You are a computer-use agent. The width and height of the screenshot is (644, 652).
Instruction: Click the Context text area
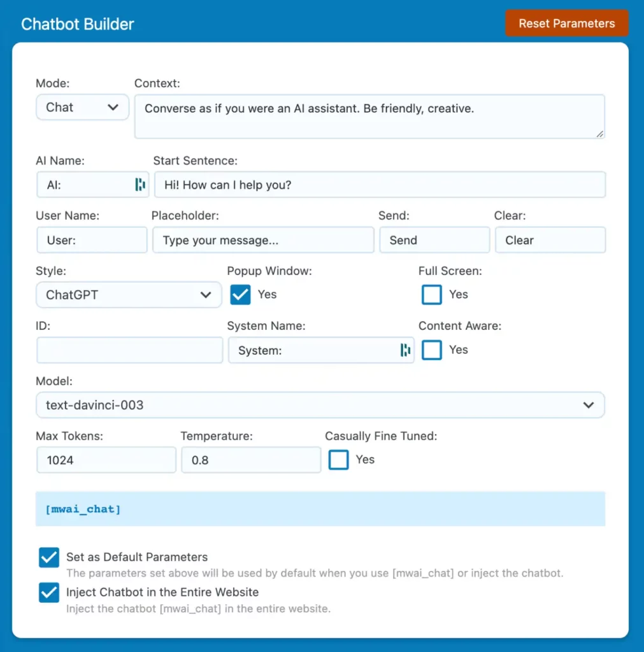click(x=369, y=117)
